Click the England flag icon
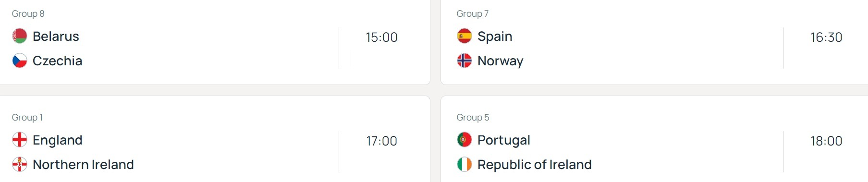 pyautogui.click(x=20, y=140)
